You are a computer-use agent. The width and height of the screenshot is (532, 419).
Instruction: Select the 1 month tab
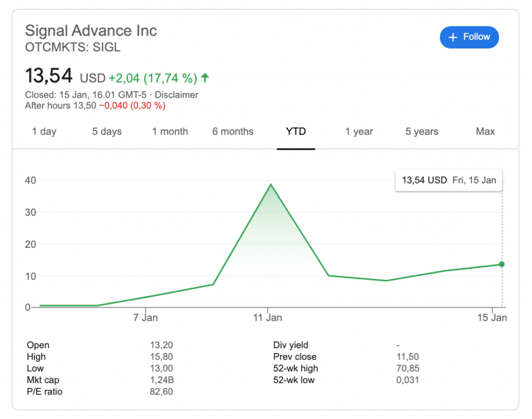coord(170,132)
